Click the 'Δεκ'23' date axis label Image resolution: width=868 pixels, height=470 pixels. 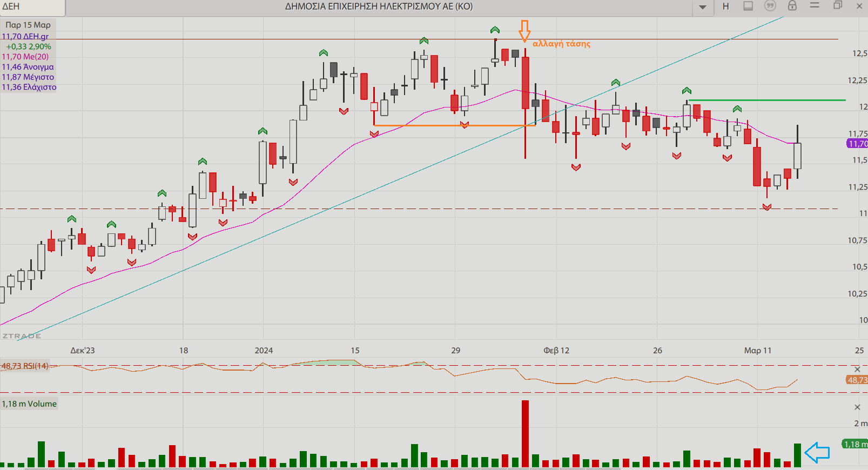83,350
